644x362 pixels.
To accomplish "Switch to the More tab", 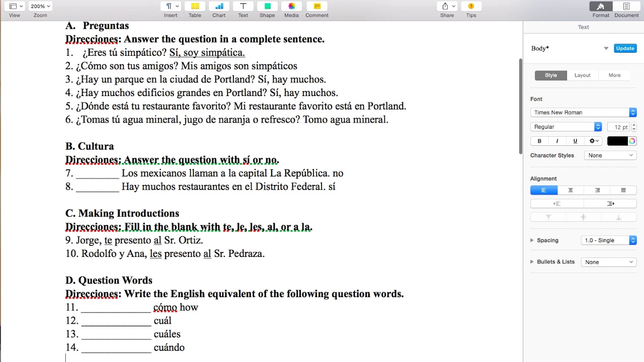I will tap(614, 75).
